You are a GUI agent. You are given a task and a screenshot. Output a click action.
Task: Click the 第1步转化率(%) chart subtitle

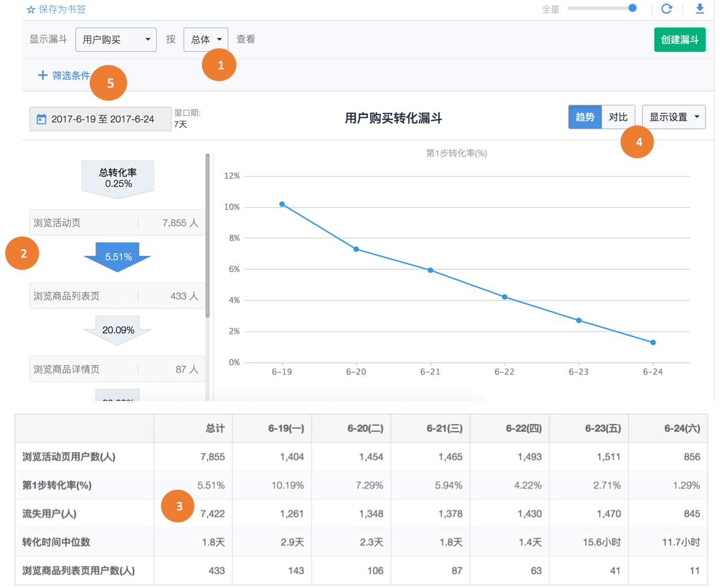point(457,153)
